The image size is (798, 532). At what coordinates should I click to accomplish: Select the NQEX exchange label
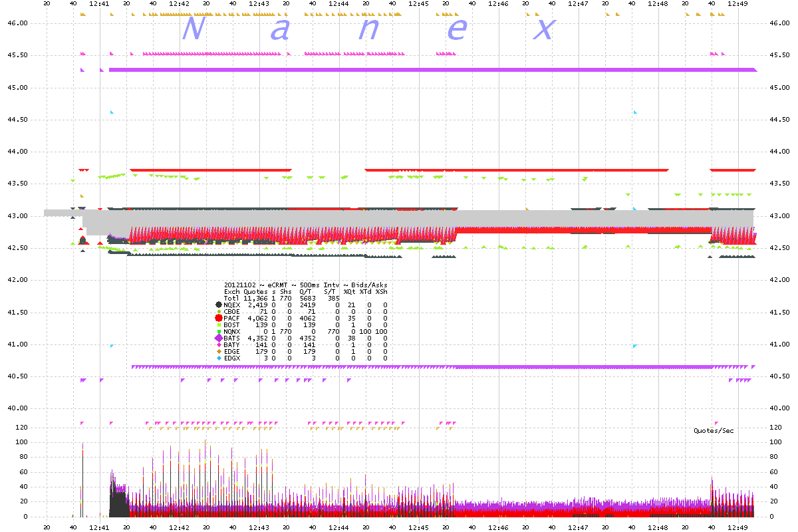tap(232, 305)
